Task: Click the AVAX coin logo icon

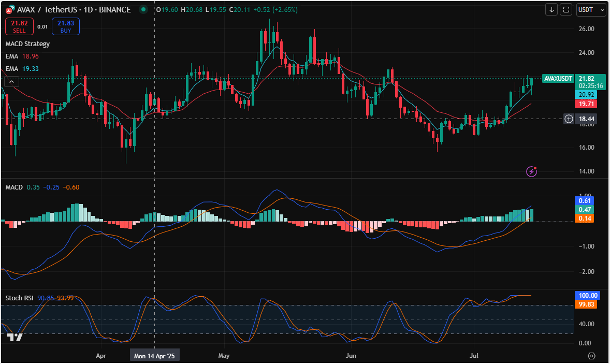Action: point(10,9)
